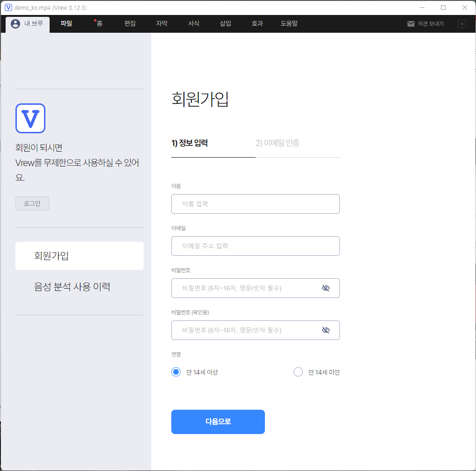
Task: Click the 로그인 button
Action: [32, 203]
